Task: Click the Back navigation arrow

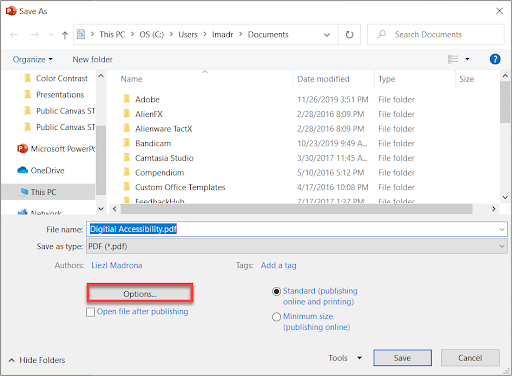Action: (x=14, y=35)
